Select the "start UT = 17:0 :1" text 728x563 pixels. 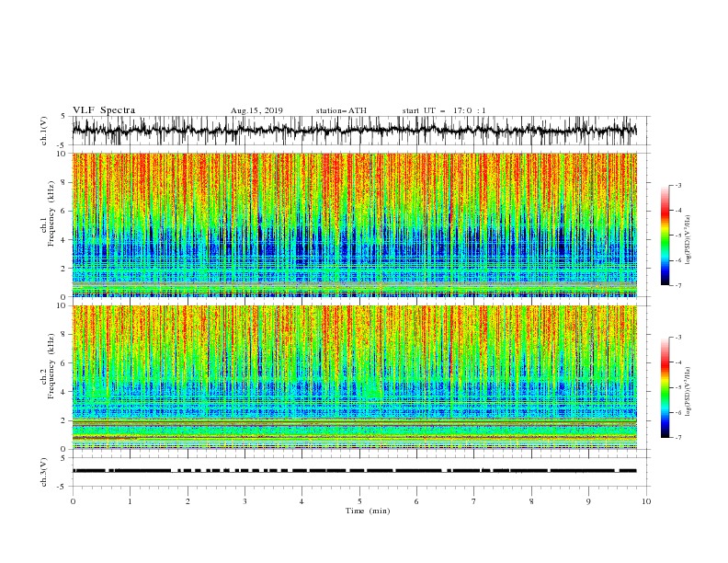pyautogui.click(x=444, y=110)
